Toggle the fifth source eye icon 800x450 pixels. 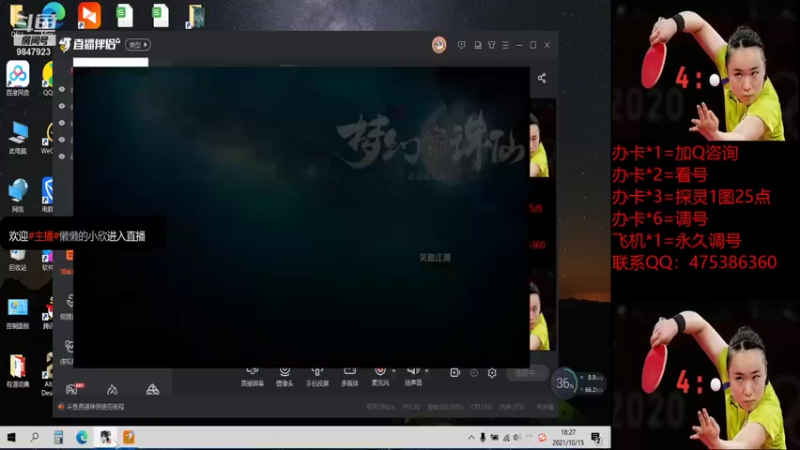pos(62,157)
